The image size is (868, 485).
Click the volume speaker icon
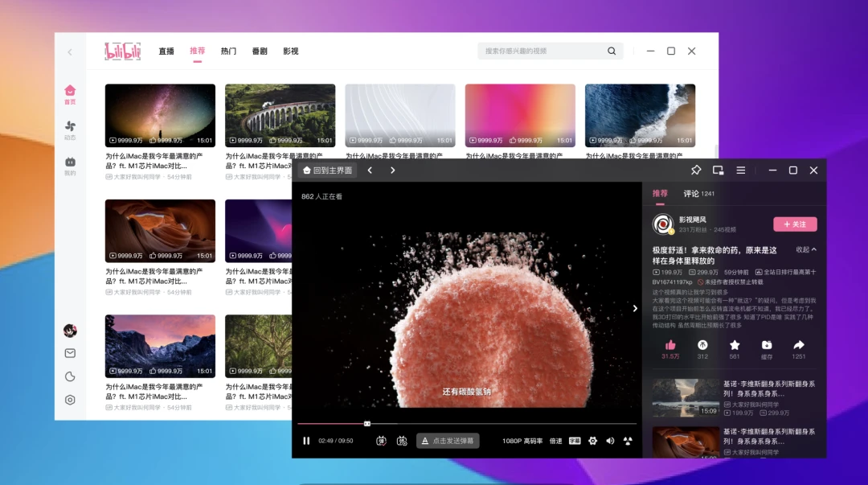coord(610,441)
